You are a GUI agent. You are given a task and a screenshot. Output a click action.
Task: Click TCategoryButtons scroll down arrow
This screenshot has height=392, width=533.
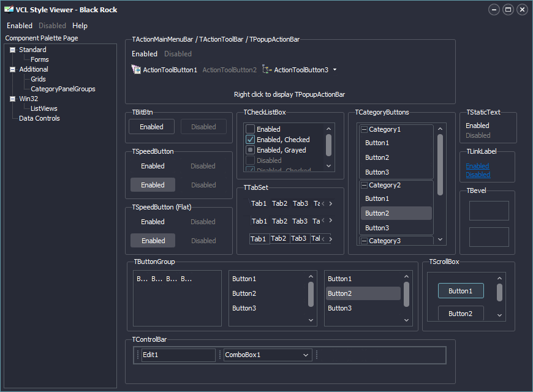440,239
